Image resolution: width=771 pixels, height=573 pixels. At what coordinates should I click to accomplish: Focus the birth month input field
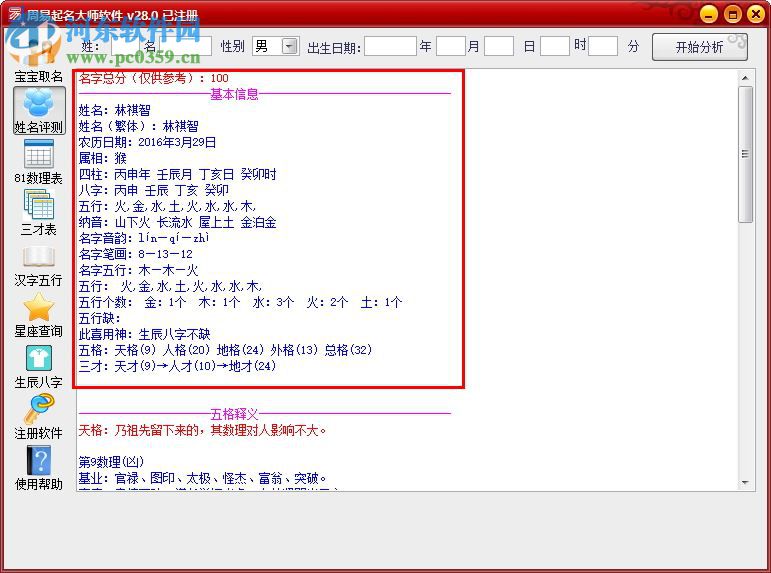(x=450, y=46)
